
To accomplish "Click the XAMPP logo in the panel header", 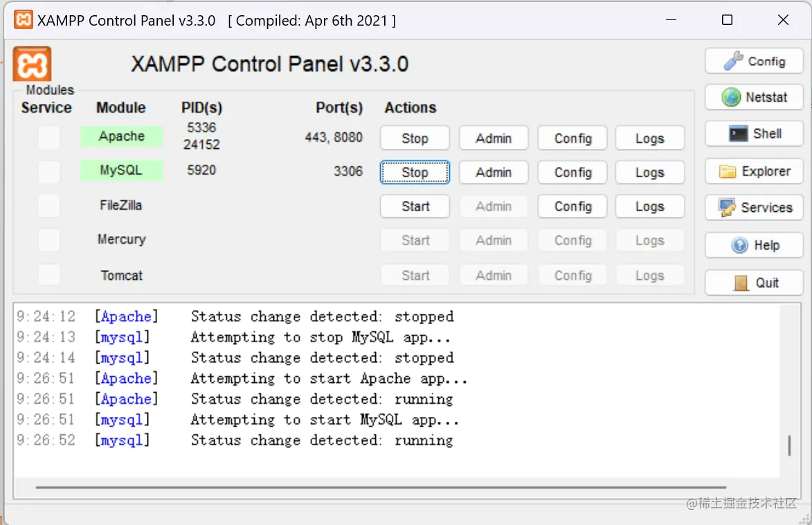I will pos(32,64).
